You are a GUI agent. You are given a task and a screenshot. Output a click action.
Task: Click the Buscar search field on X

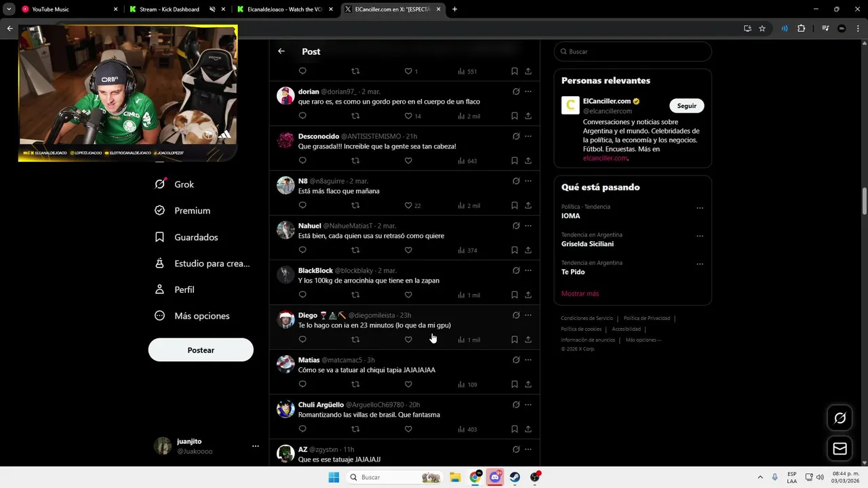pyautogui.click(x=633, y=52)
